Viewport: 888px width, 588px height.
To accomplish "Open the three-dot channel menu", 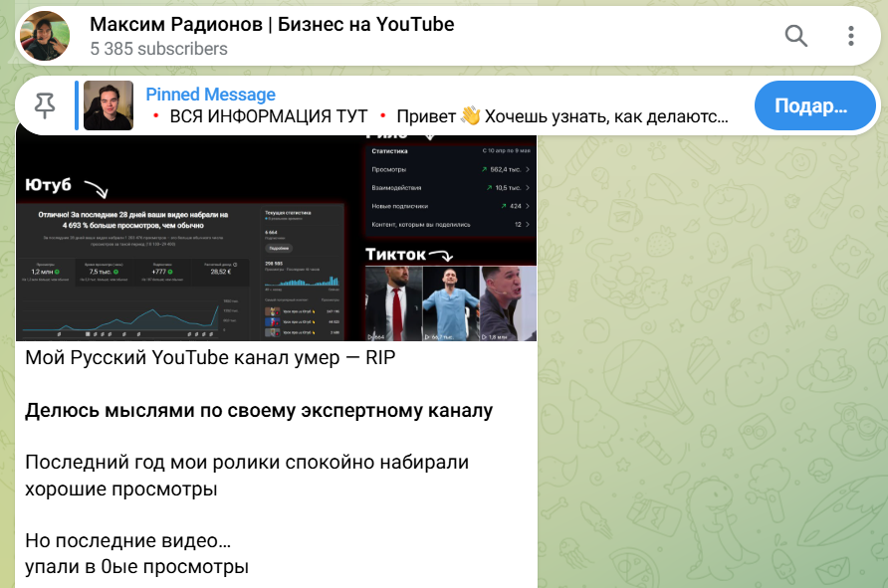I will click(x=850, y=36).
